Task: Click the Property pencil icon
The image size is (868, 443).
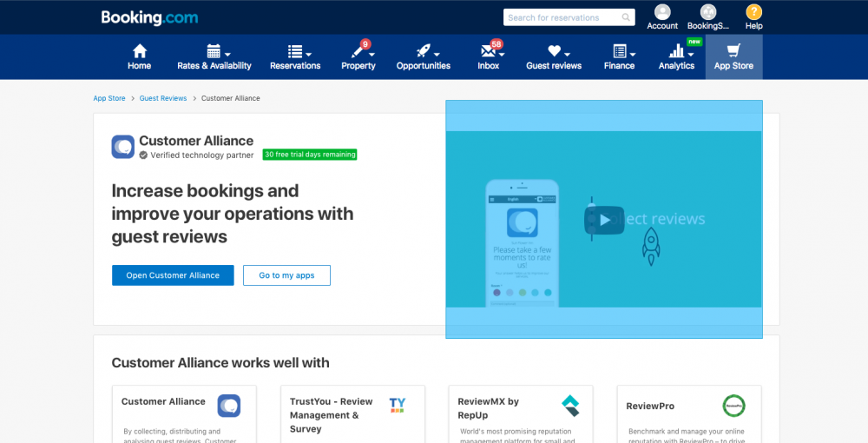Action: [357, 52]
